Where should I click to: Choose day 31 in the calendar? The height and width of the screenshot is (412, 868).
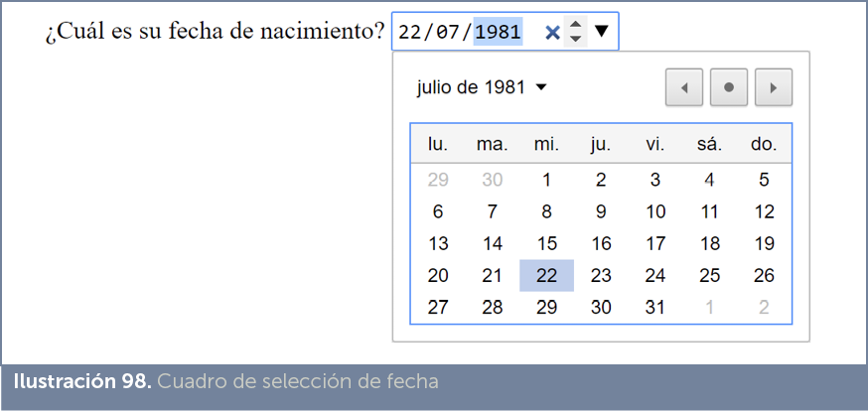(x=654, y=308)
